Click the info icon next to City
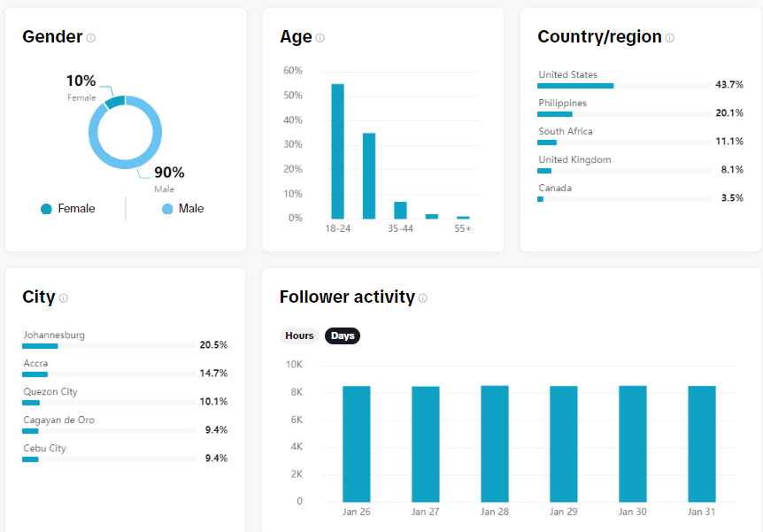The width and height of the screenshot is (763, 532). point(63,298)
